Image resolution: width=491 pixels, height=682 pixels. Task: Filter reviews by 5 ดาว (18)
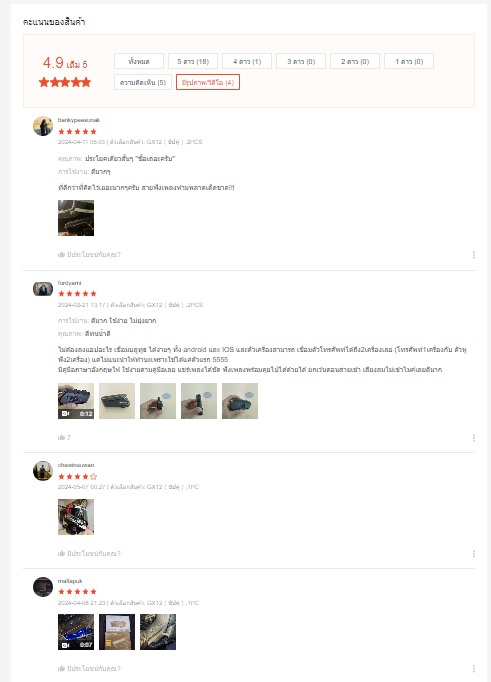193,61
